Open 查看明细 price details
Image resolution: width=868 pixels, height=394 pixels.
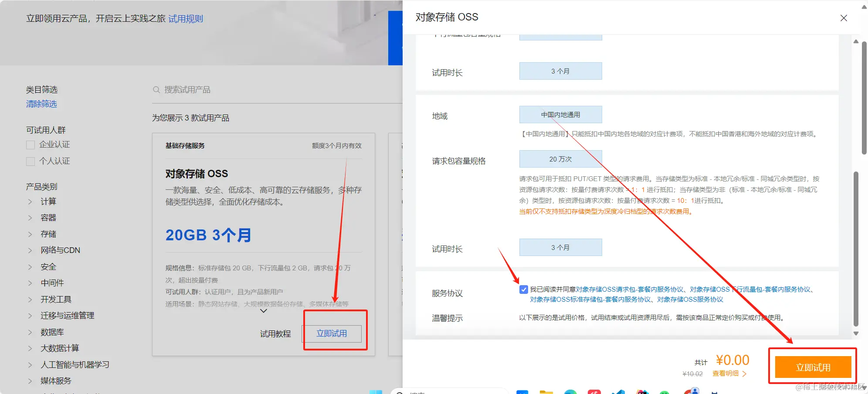[x=729, y=374]
